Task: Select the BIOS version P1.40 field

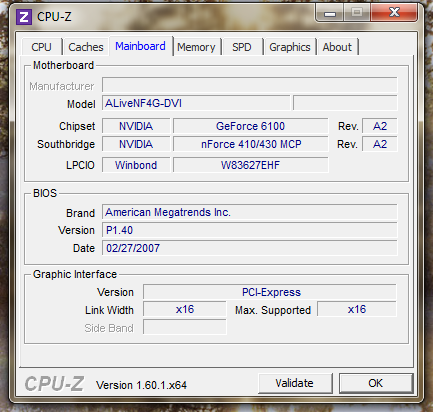Action: [250, 230]
